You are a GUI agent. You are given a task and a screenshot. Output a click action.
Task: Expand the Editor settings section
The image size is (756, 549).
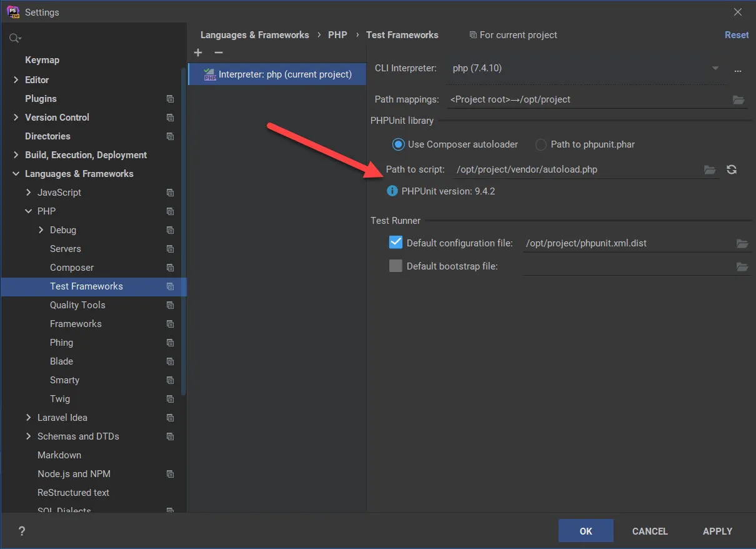16,80
